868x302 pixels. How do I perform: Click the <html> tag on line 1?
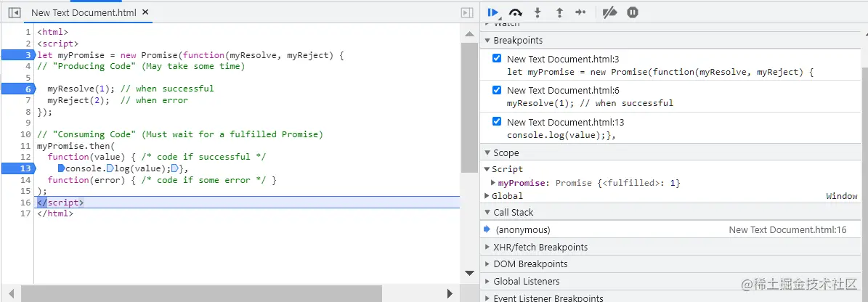(x=52, y=32)
